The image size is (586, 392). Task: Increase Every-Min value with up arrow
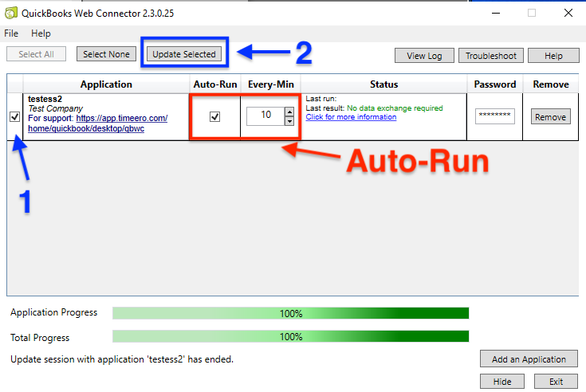[289, 111]
